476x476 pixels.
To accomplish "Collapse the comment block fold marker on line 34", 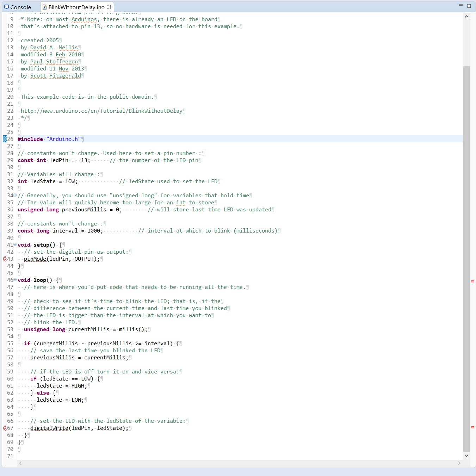I will 15,195.
